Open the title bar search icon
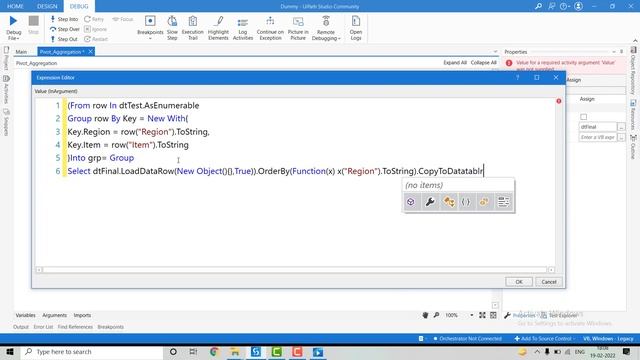The height and width of the screenshot is (360, 640). point(538,6)
